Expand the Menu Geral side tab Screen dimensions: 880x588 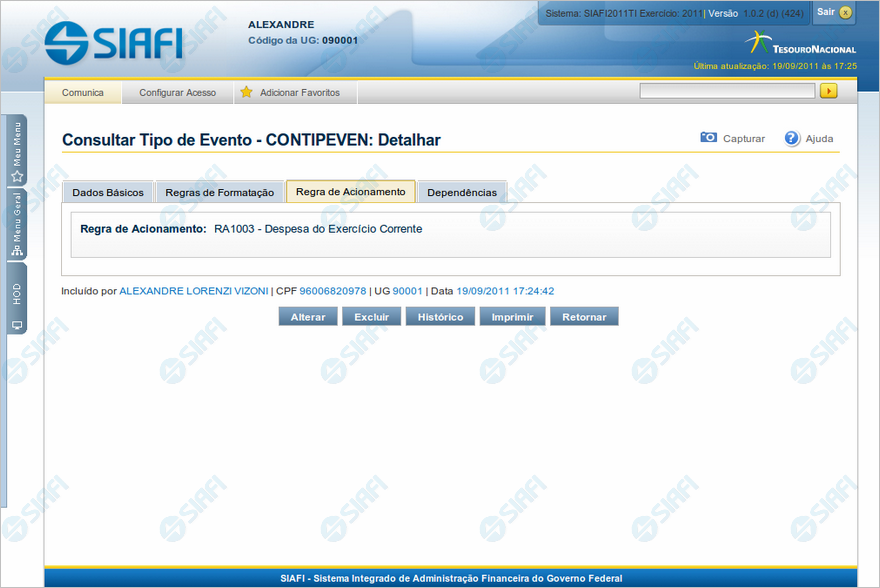[x=17, y=225]
